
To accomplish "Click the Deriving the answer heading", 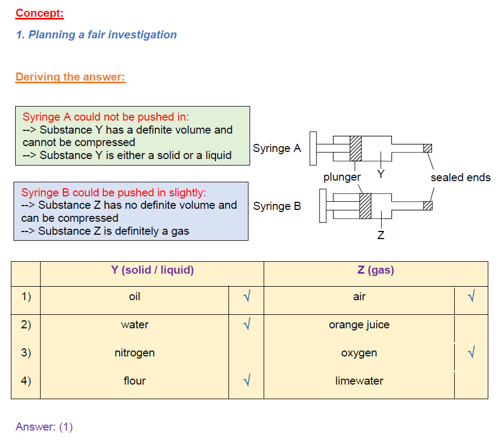I will [x=70, y=77].
